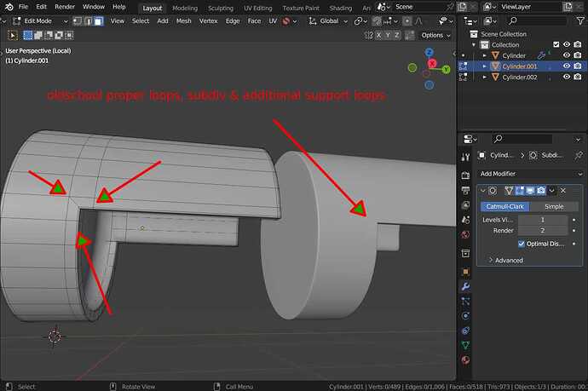Select Cylinder.002 in the outliner

[x=519, y=78]
